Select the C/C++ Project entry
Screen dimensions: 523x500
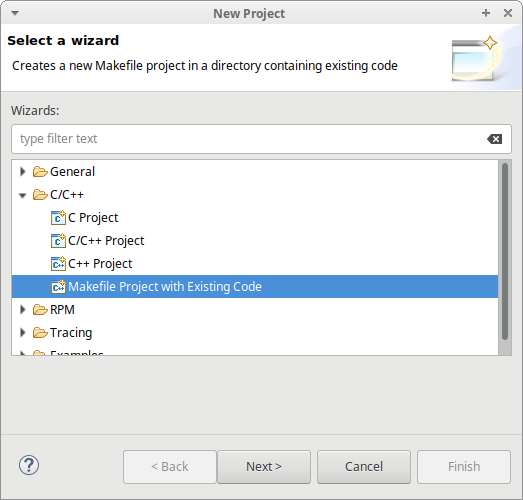(x=106, y=241)
